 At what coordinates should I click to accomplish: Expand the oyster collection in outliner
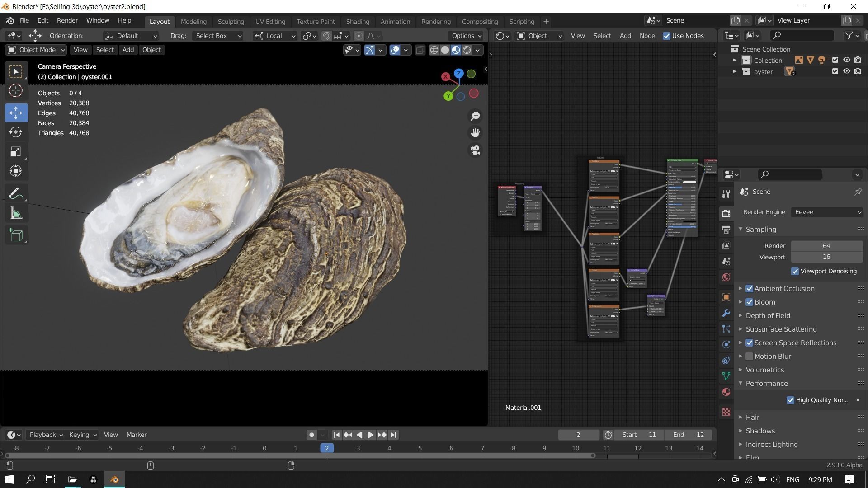(x=735, y=71)
